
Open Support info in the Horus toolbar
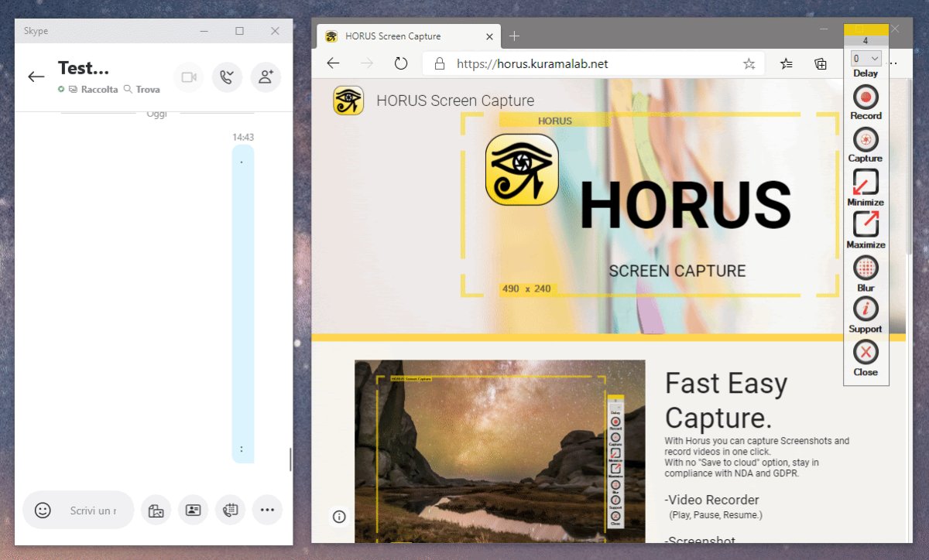(x=866, y=309)
